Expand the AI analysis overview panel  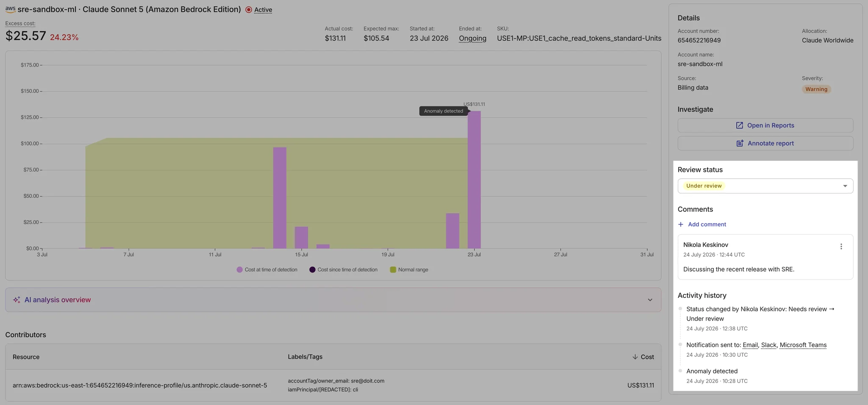pyautogui.click(x=333, y=300)
